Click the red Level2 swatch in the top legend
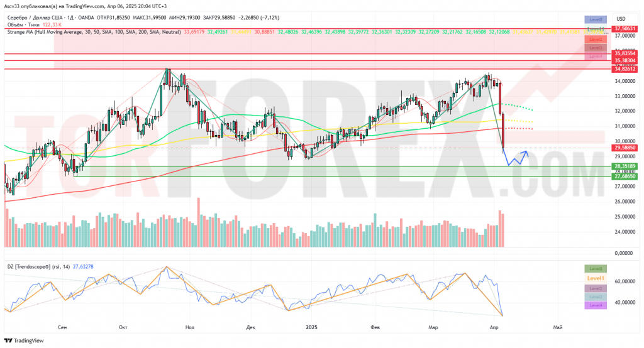The height and width of the screenshot is (348, 644). pyautogui.click(x=596, y=38)
